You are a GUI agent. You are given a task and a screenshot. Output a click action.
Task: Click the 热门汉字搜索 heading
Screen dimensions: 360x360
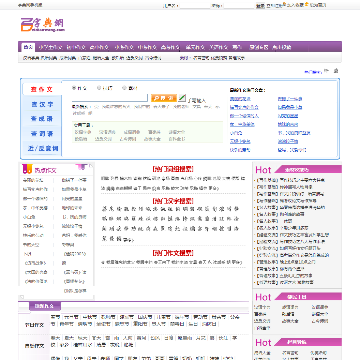coord(173,201)
